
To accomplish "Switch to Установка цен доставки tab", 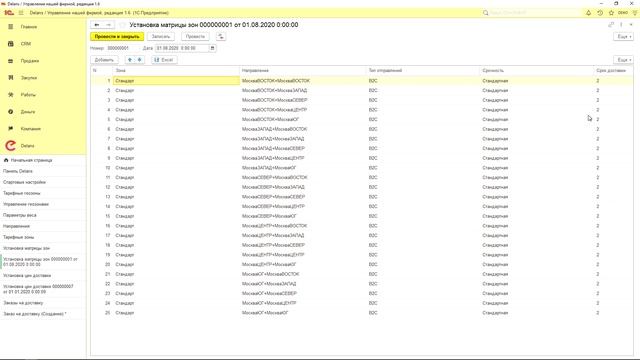I will 27,276.
